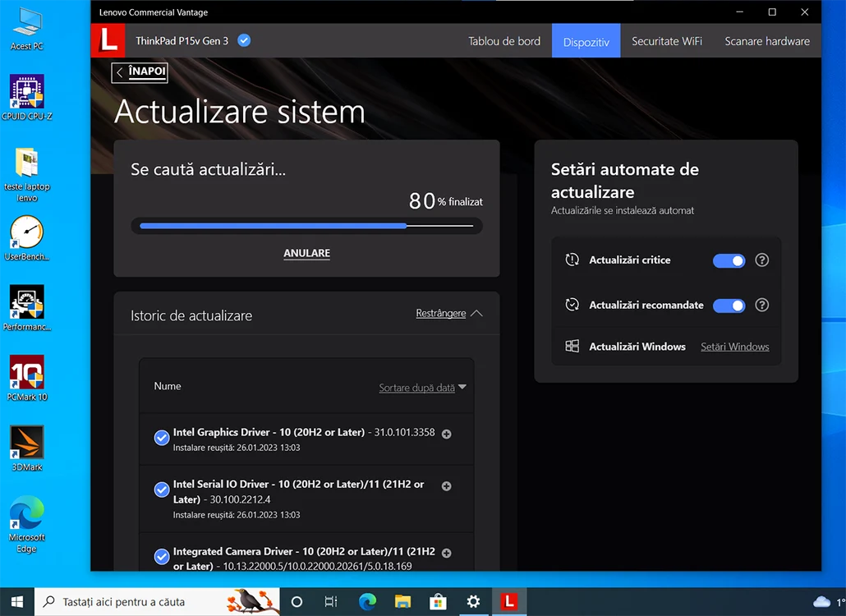This screenshot has width=846, height=616.
Task: Click the Windows taskbar search box
Action: [x=158, y=601]
